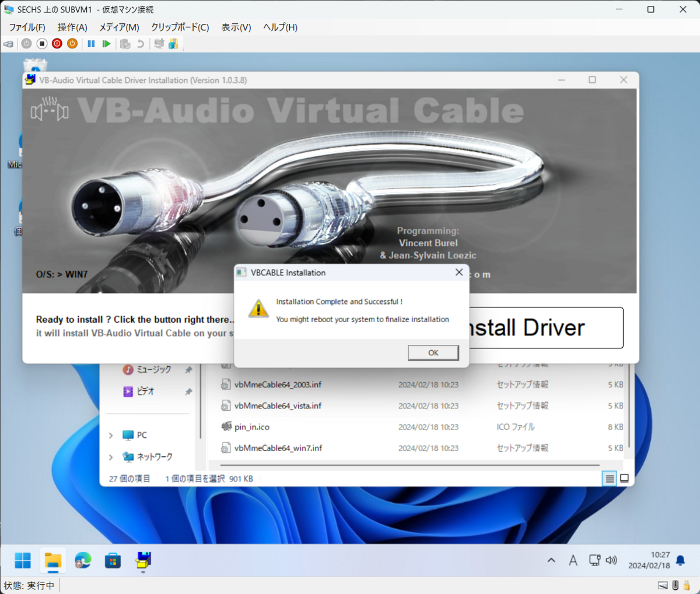Click the orange Save state icon

[72, 44]
